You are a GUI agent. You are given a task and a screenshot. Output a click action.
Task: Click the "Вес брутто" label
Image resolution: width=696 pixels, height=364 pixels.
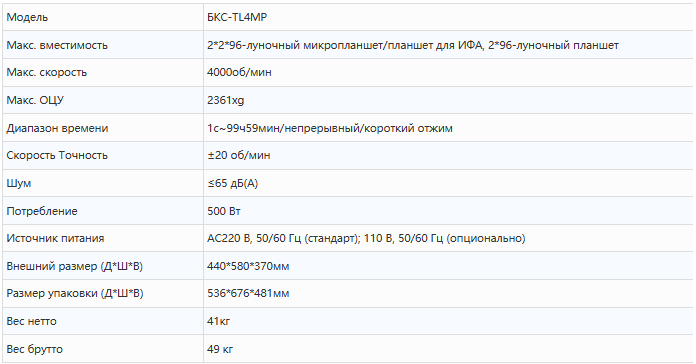point(35,349)
